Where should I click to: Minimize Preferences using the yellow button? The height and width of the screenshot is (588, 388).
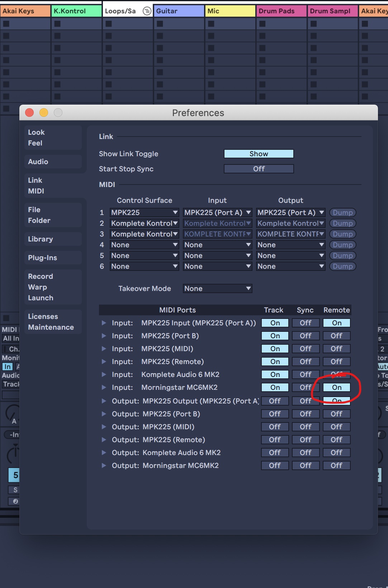tap(44, 113)
